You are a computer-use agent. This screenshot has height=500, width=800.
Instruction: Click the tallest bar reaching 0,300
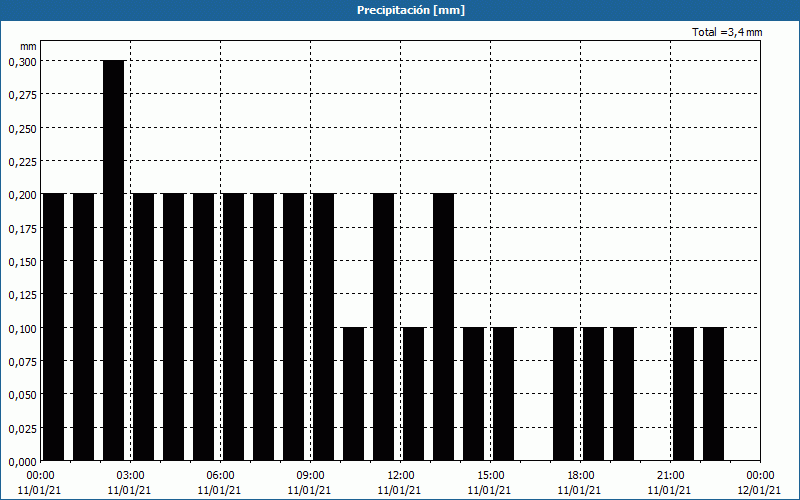(113, 260)
